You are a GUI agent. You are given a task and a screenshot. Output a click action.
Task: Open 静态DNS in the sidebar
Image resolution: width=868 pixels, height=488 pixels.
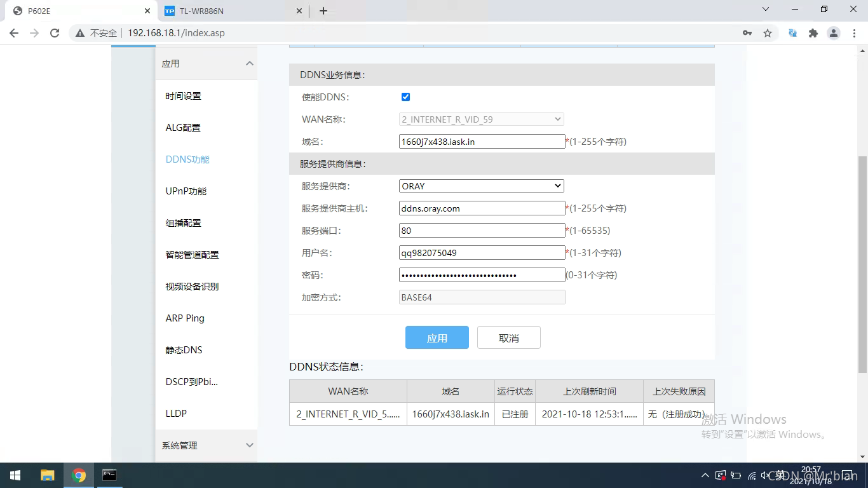click(184, 350)
